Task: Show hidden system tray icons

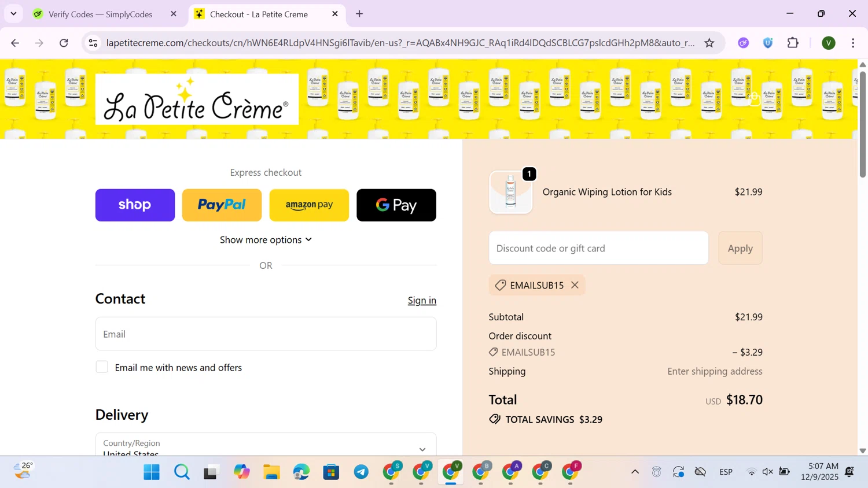Action: coord(635,472)
